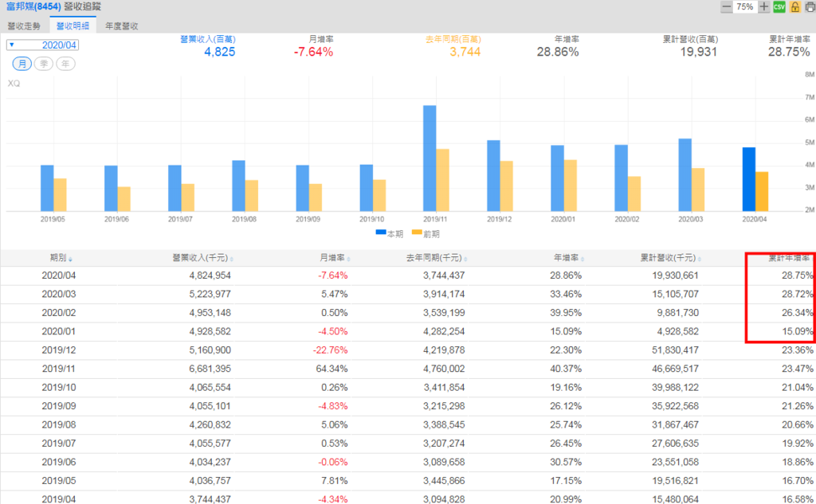816x504 pixels.
Task: Toggle the blue 本期 legend swatch
Action: click(381, 232)
